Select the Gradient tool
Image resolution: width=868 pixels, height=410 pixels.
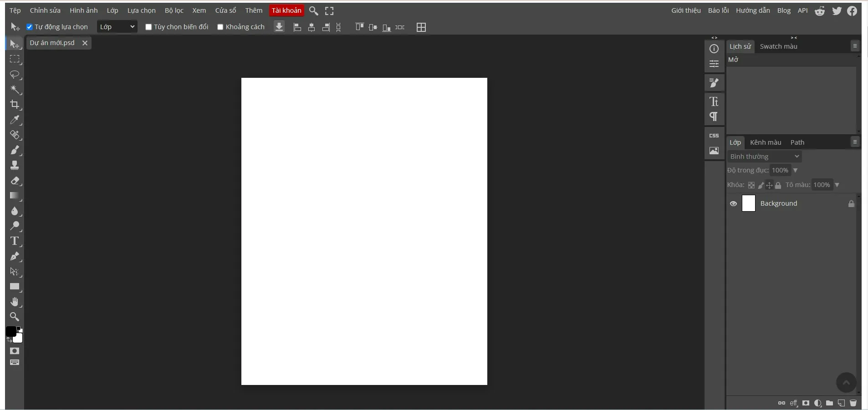pyautogui.click(x=15, y=196)
